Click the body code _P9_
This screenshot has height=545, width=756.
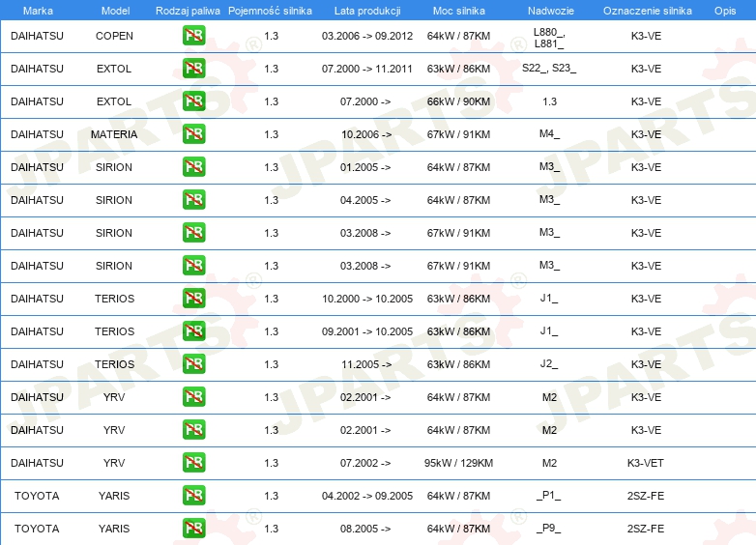(x=549, y=529)
